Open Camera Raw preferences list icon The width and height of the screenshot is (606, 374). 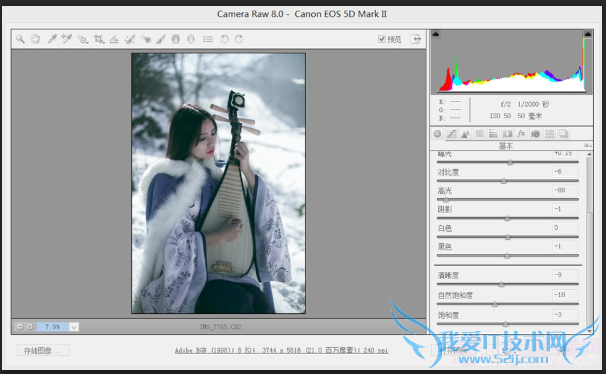[208, 39]
